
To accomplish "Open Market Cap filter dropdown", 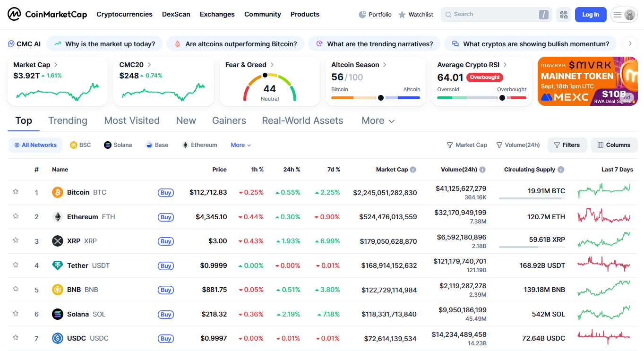I will pyautogui.click(x=467, y=145).
